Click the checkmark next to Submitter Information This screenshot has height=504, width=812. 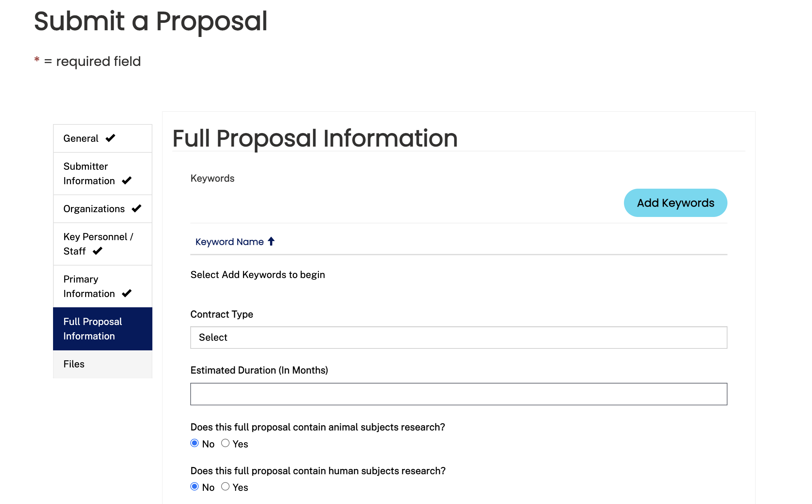coord(126,180)
